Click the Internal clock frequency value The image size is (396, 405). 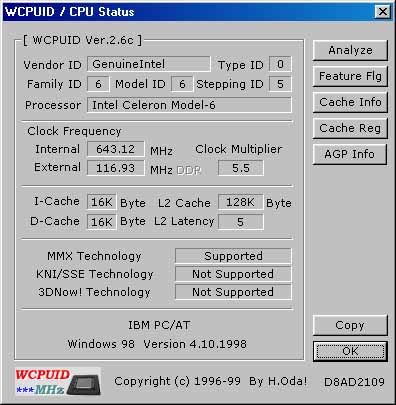pos(115,149)
